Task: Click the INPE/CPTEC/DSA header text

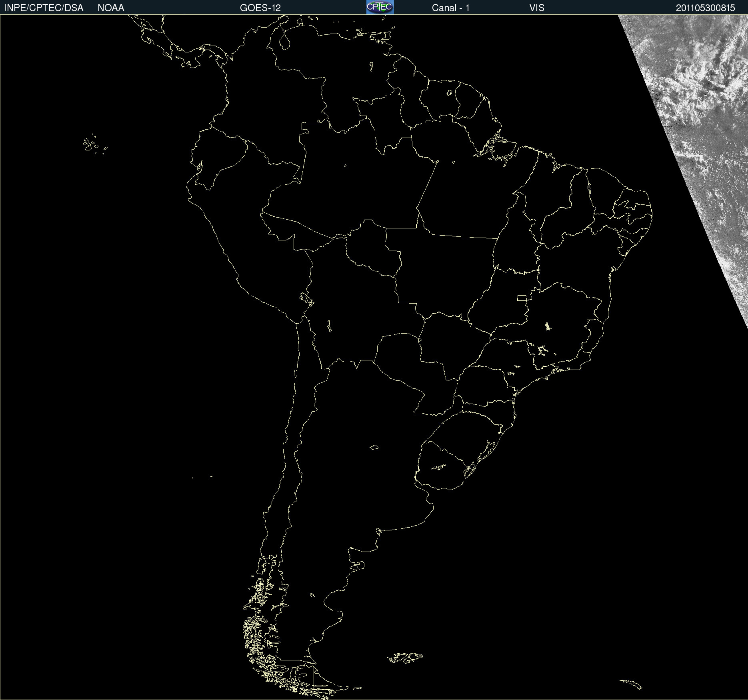Action: click(x=44, y=8)
